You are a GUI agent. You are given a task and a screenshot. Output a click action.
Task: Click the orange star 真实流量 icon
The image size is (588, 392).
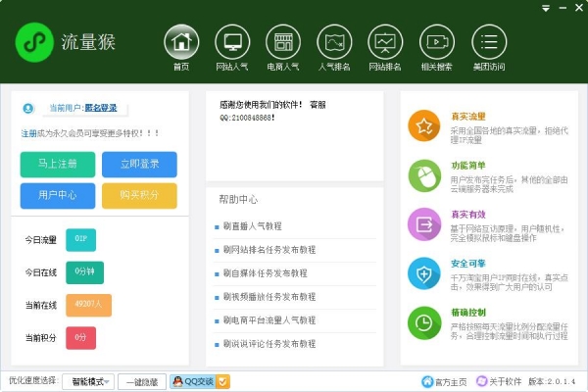pyautogui.click(x=423, y=126)
